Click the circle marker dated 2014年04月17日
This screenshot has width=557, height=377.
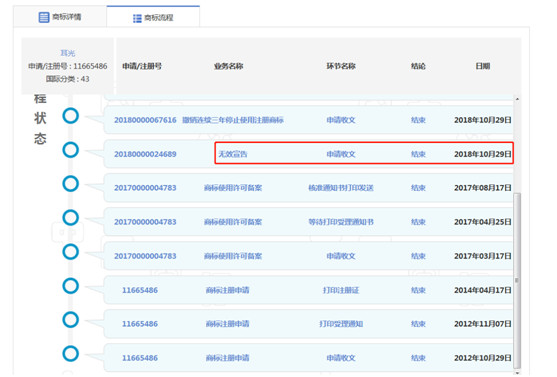71,286
